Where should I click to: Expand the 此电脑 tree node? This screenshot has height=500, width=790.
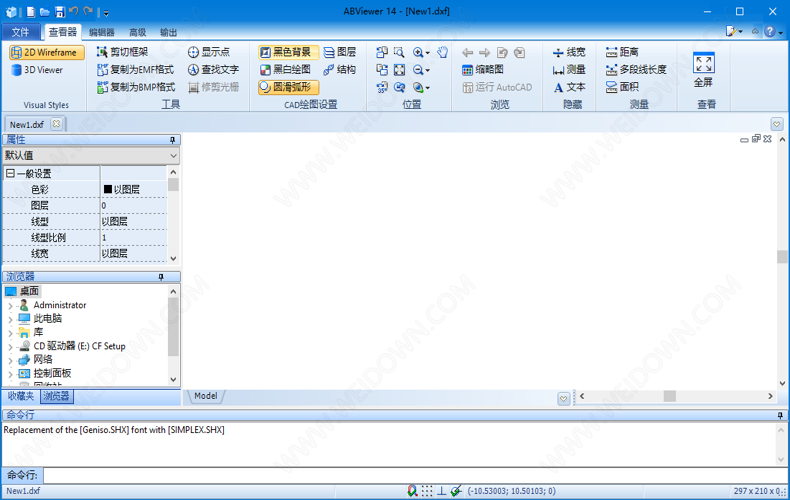10,319
